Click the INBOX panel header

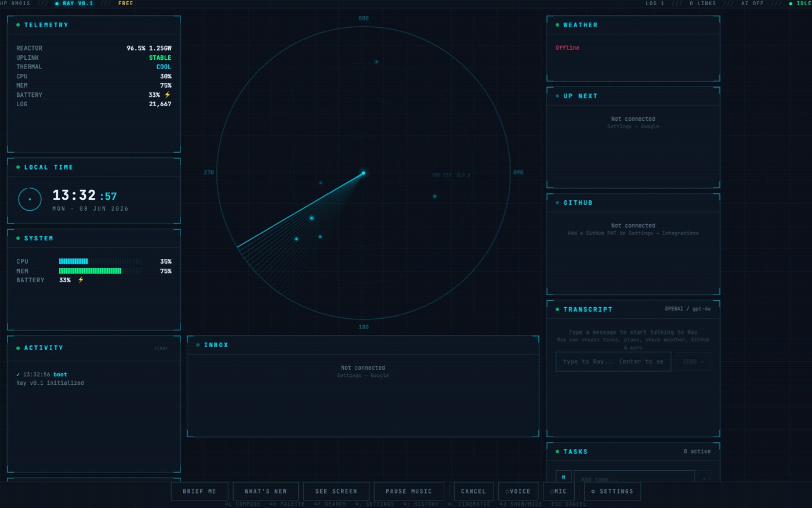[x=363, y=345]
